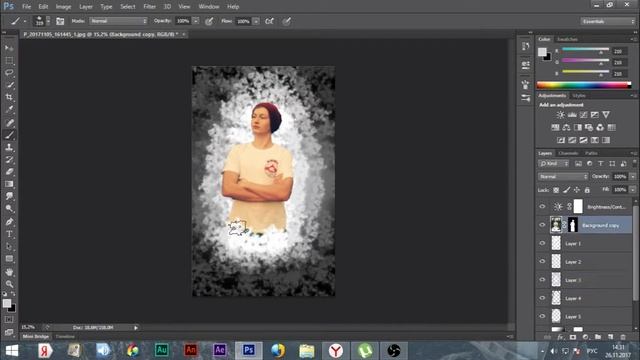Add Curves adjustment icon
This screenshot has width=640, height=360.
point(584,115)
